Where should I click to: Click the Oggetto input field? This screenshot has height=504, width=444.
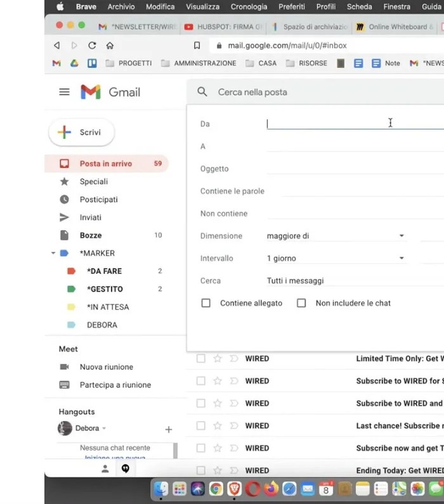coord(355,169)
